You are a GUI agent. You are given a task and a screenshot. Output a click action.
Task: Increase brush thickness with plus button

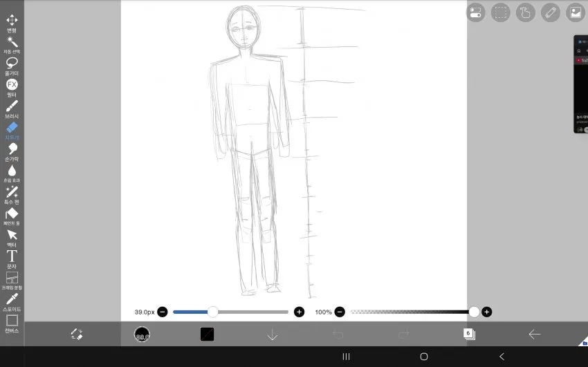click(x=299, y=312)
